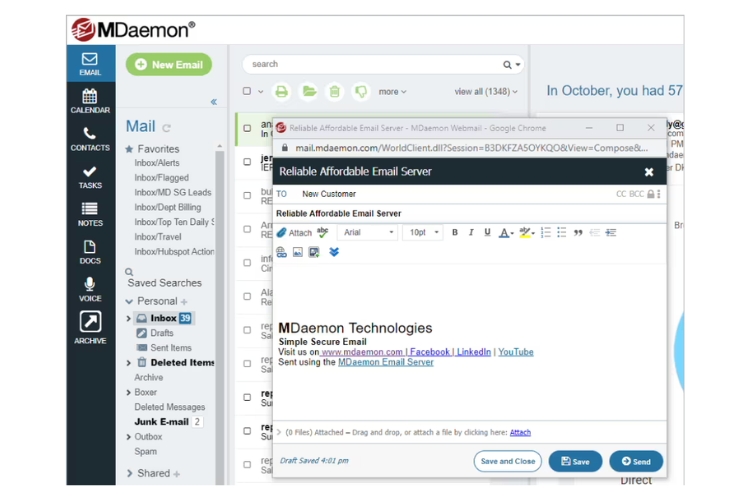The image size is (750, 500).
Task: Collapse the Personal folder group
Action: click(129, 301)
